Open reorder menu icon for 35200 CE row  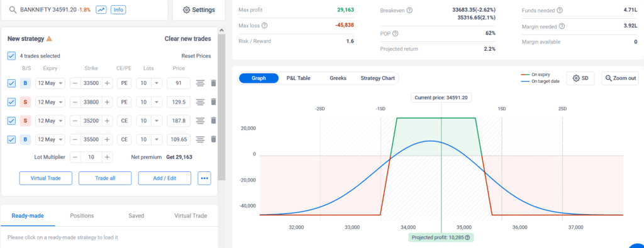coord(200,121)
